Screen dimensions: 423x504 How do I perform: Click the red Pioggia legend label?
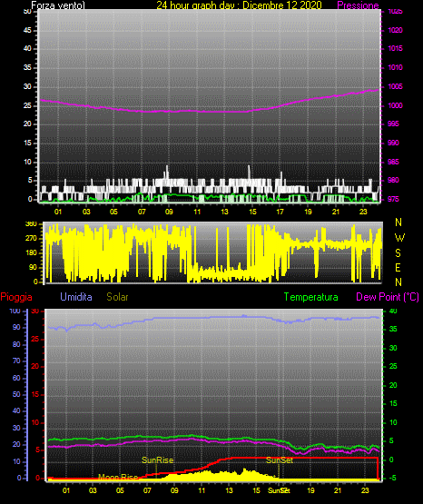pyautogui.click(x=16, y=297)
